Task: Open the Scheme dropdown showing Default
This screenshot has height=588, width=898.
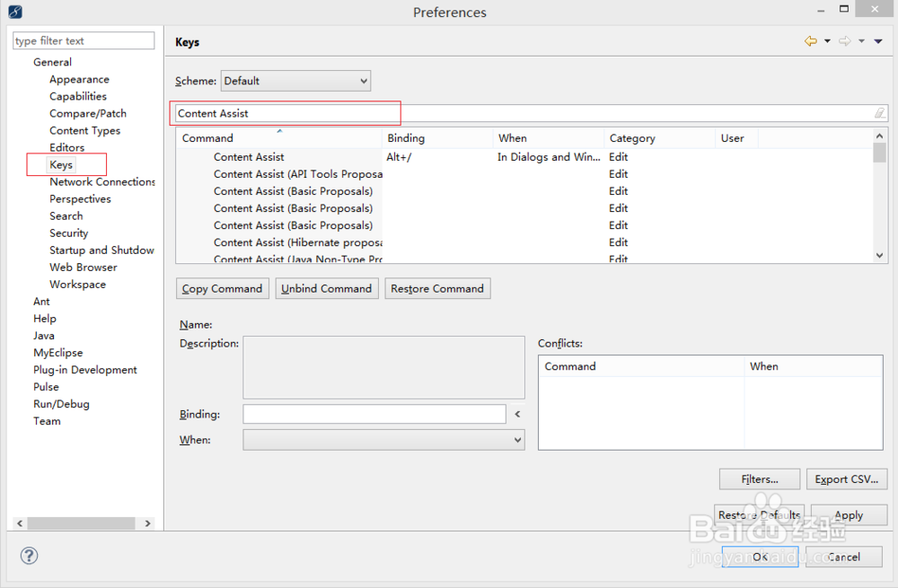Action: coord(295,81)
